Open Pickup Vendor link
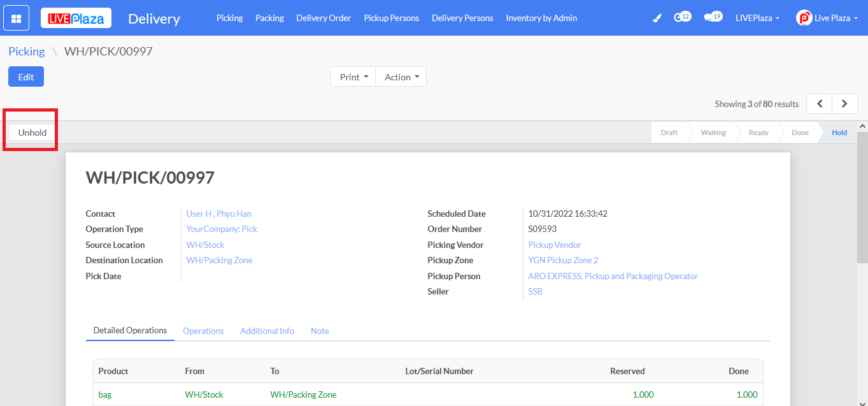Image resolution: width=868 pixels, height=406 pixels. [555, 245]
